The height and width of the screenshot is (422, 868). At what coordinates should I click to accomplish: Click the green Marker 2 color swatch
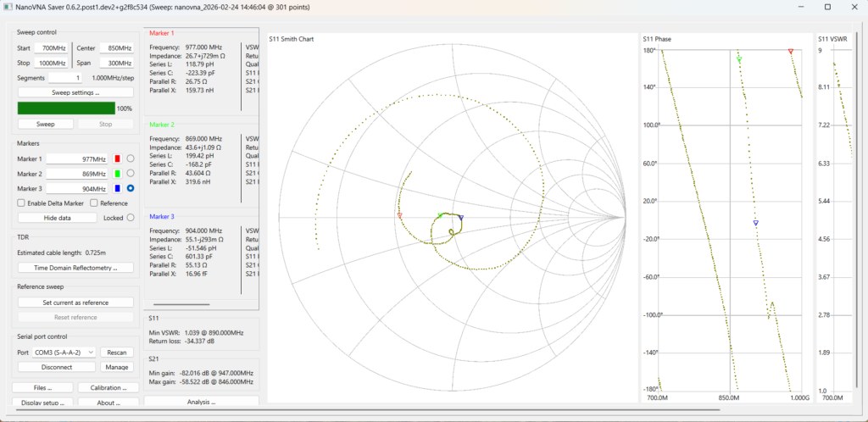click(118, 174)
